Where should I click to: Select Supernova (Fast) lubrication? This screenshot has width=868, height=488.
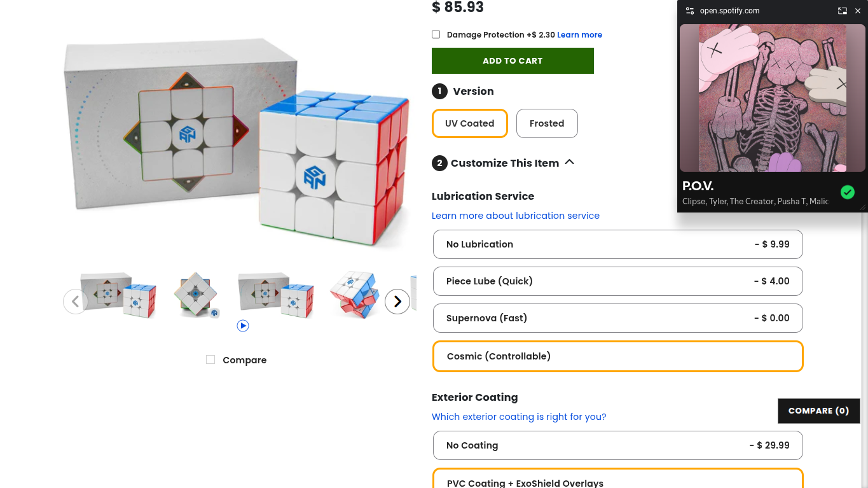tap(618, 318)
